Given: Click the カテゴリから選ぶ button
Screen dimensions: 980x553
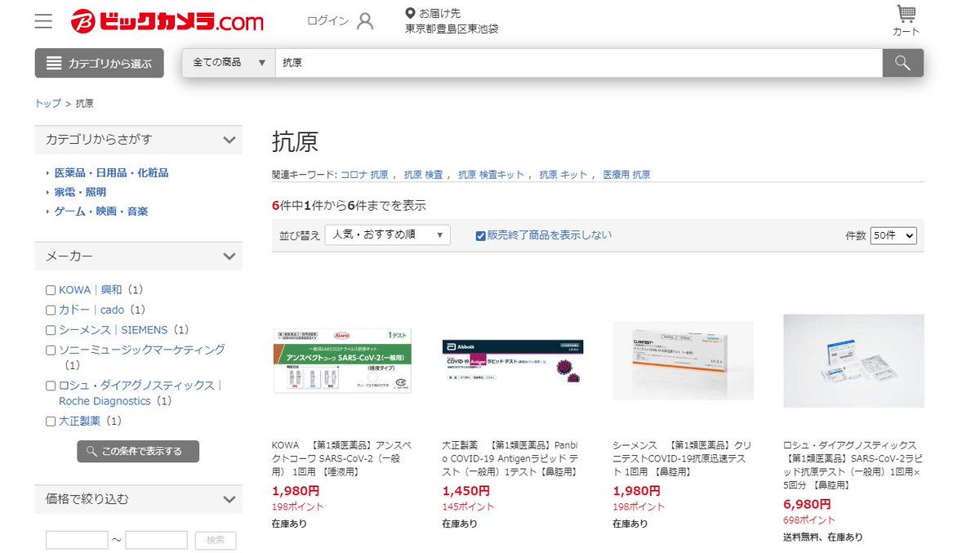Looking at the screenshot, I should 99,63.
